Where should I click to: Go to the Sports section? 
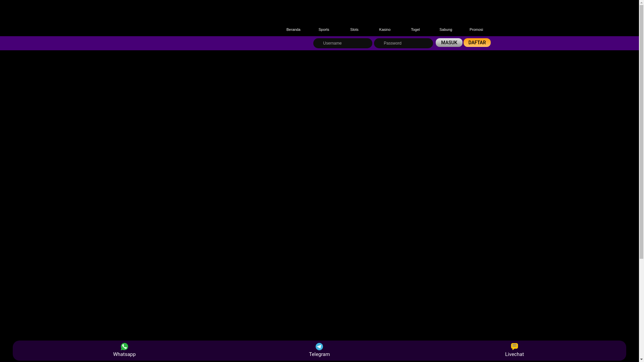[324, 29]
